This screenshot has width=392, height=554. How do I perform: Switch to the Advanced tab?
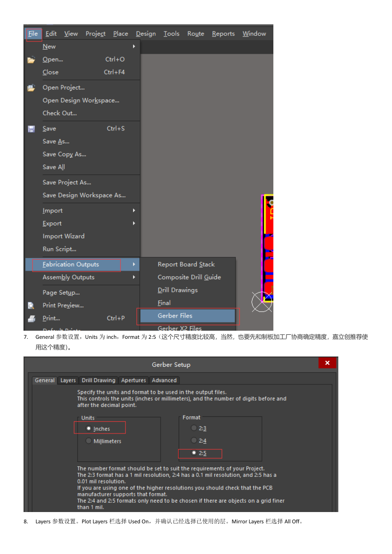(x=164, y=380)
